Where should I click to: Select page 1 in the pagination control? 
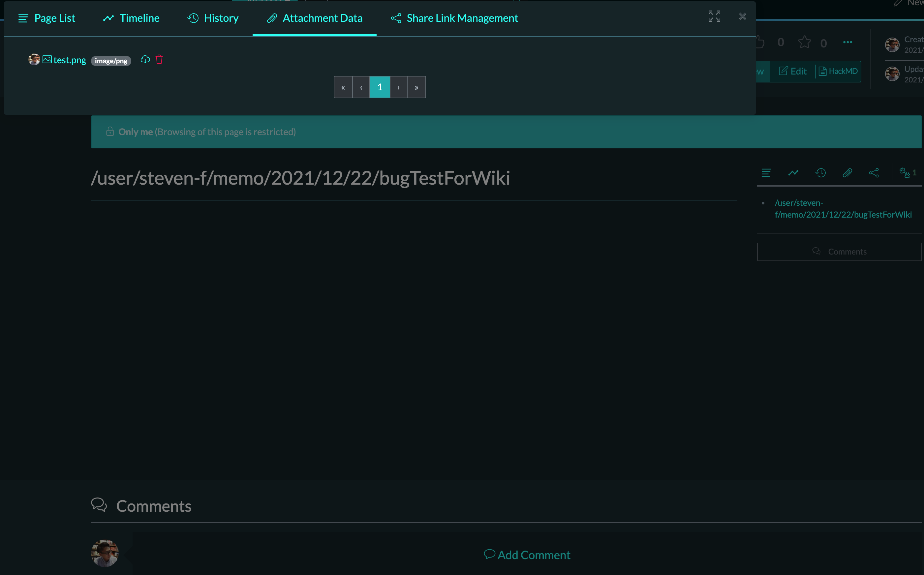[380, 87]
